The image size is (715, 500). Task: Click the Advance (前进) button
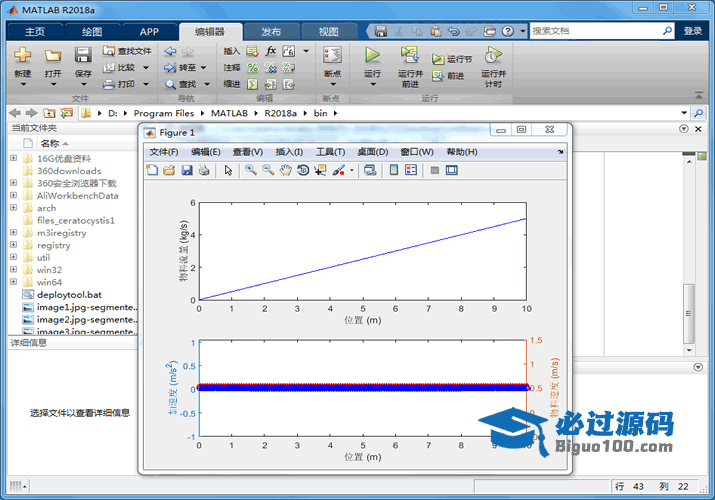click(448, 76)
